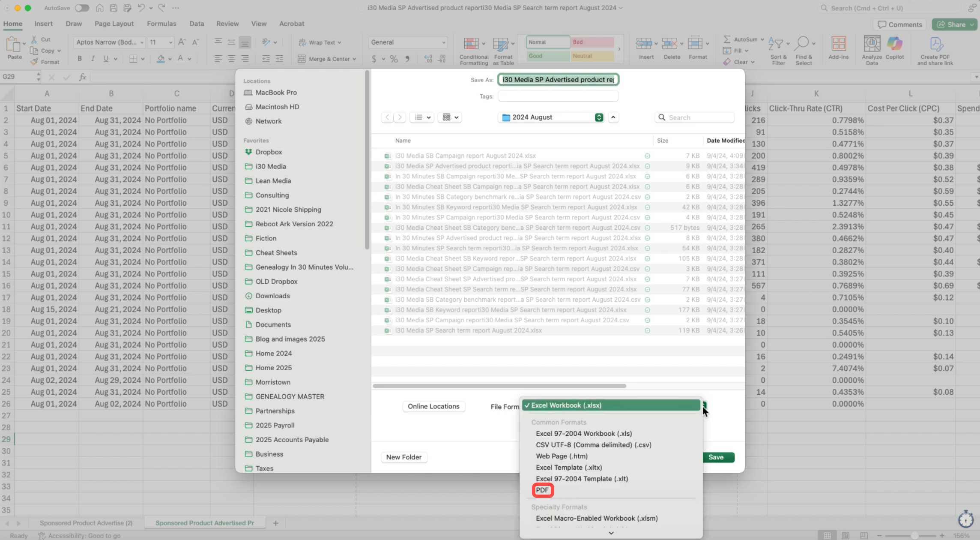Expand more formats with the bottom chevron
The height and width of the screenshot is (540, 980).
pos(611,533)
